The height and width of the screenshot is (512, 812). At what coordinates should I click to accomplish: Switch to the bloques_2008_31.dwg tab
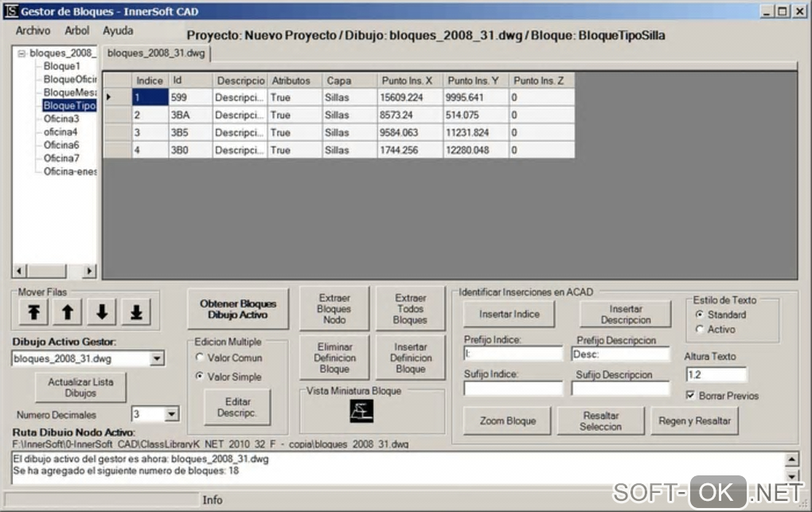(156, 53)
